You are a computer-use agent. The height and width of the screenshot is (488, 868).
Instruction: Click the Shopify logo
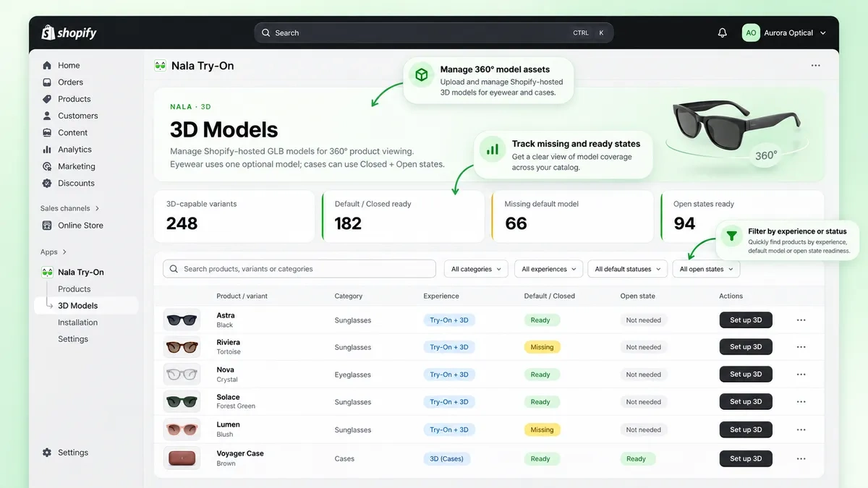click(x=69, y=33)
